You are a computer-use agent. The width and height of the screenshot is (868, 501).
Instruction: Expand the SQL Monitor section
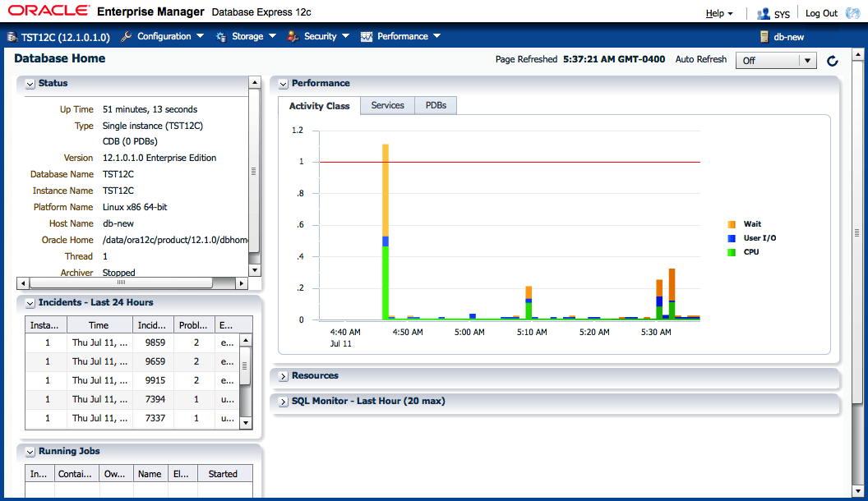[x=284, y=402]
